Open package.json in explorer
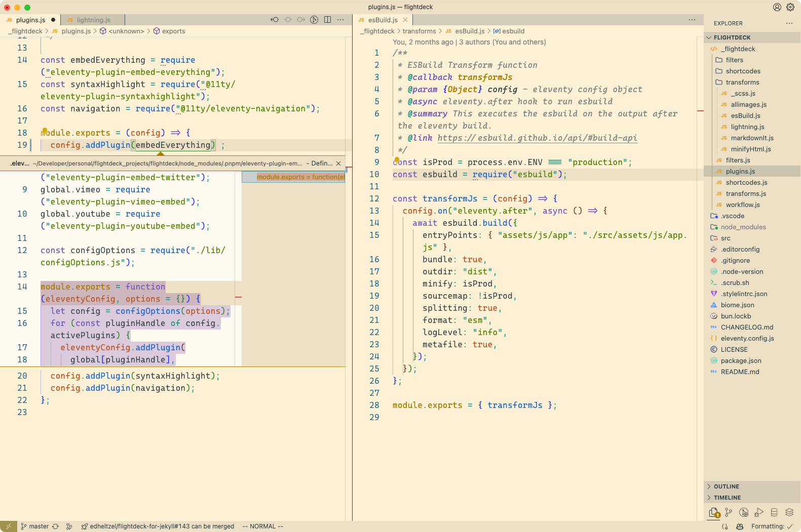The height and width of the screenshot is (532, 801). [x=752, y=360]
